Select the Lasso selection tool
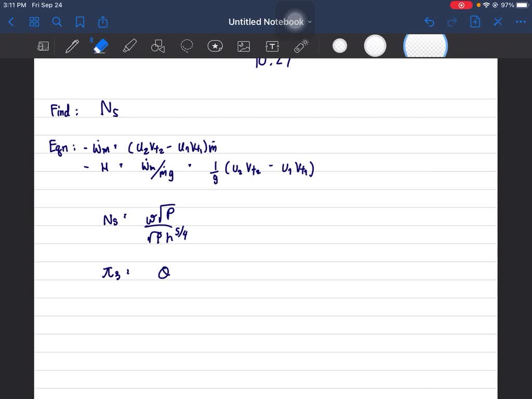Viewport: 532px width, 399px height. coord(187,46)
